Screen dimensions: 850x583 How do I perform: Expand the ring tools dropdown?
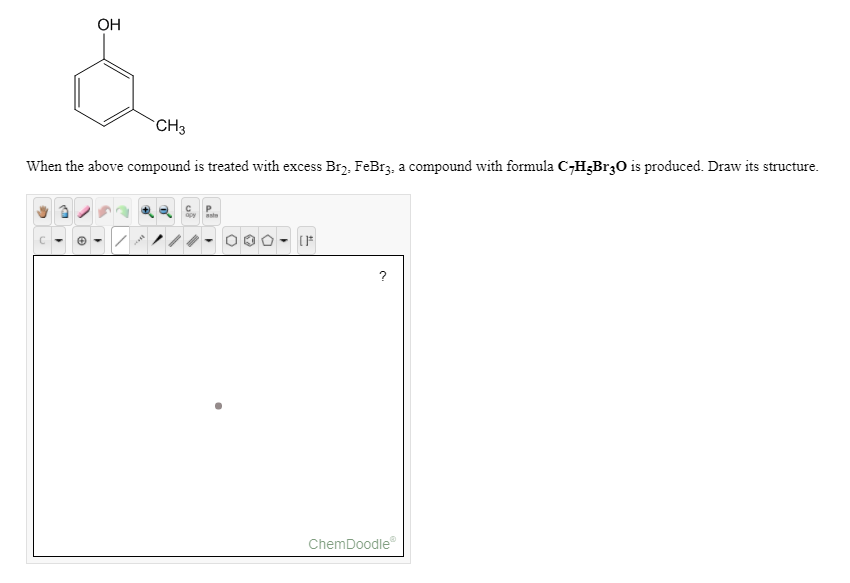[283, 240]
